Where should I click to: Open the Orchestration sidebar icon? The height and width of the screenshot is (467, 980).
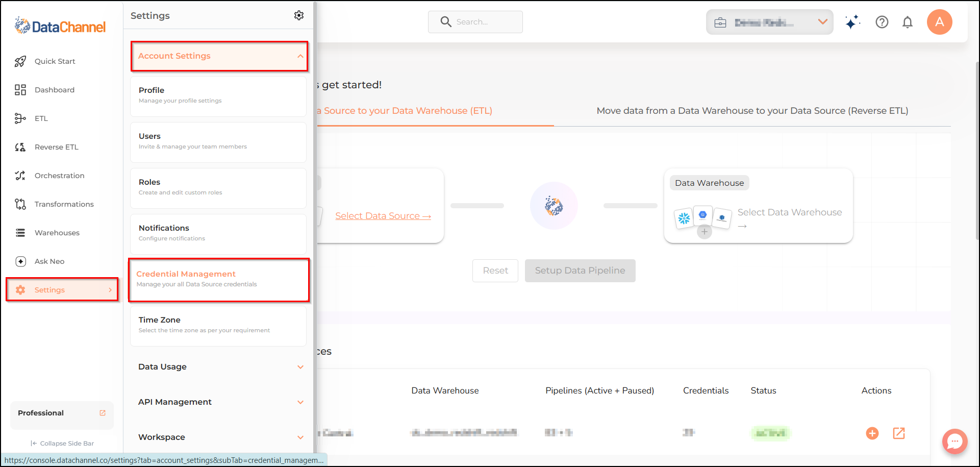click(20, 176)
